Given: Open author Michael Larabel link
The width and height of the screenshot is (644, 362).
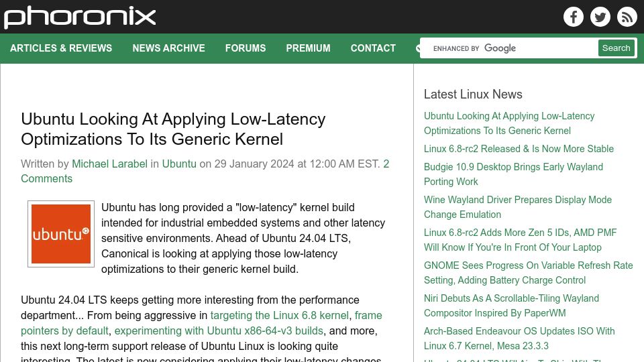Looking at the screenshot, I should [x=109, y=164].
